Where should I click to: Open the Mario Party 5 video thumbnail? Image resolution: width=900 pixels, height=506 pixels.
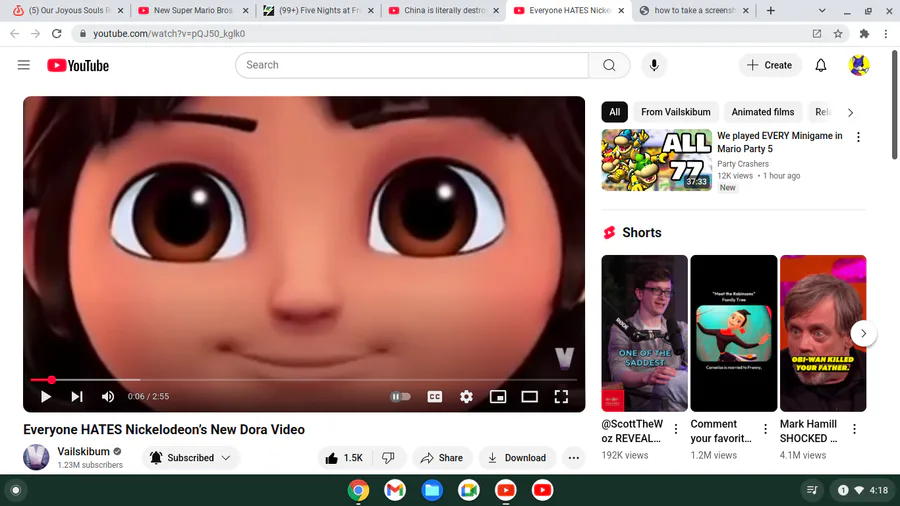pyautogui.click(x=656, y=160)
